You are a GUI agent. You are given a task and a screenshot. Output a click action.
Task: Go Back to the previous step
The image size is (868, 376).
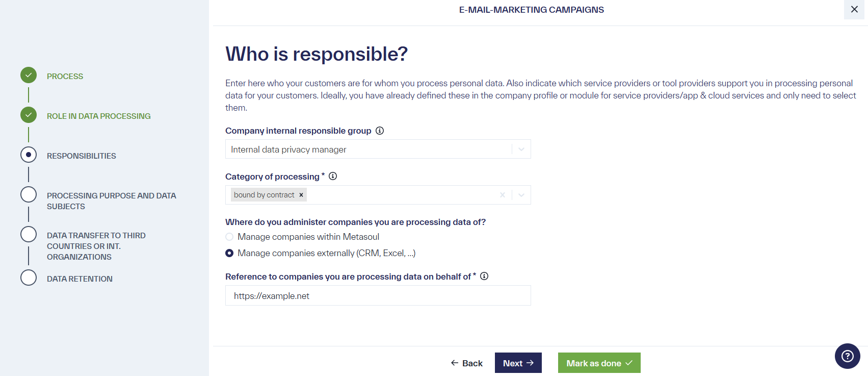click(466, 363)
